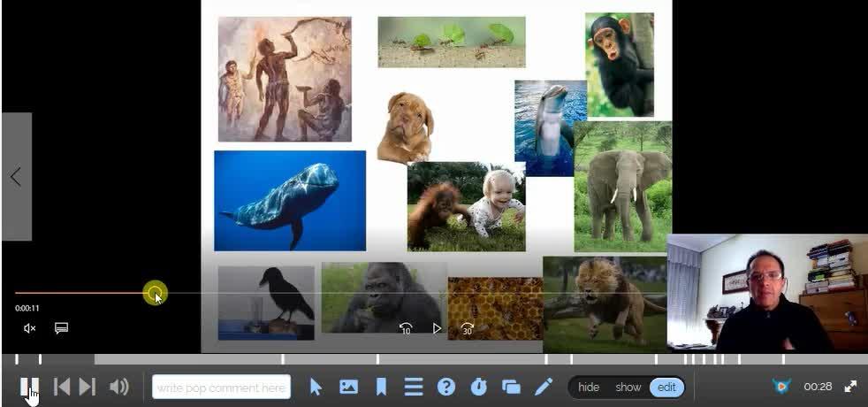
Task: Pause the video with the pause button
Action: 29,386
